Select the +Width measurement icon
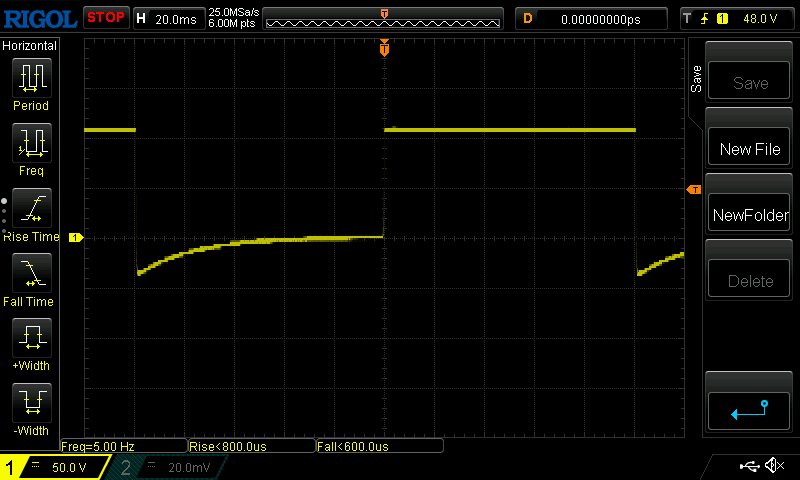The height and width of the screenshot is (480, 800). click(32, 338)
